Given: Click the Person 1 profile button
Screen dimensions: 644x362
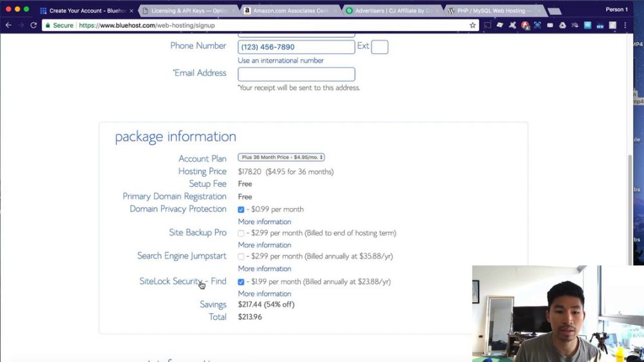Looking at the screenshot, I should click(x=616, y=9).
